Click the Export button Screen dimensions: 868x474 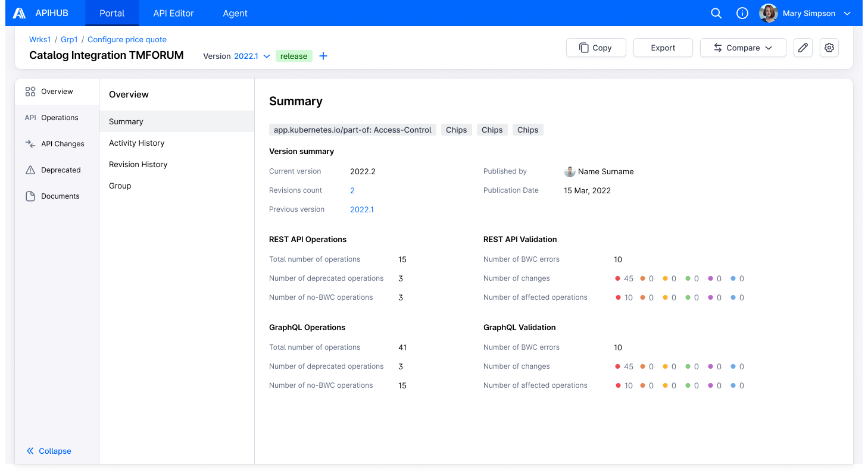point(663,48)
